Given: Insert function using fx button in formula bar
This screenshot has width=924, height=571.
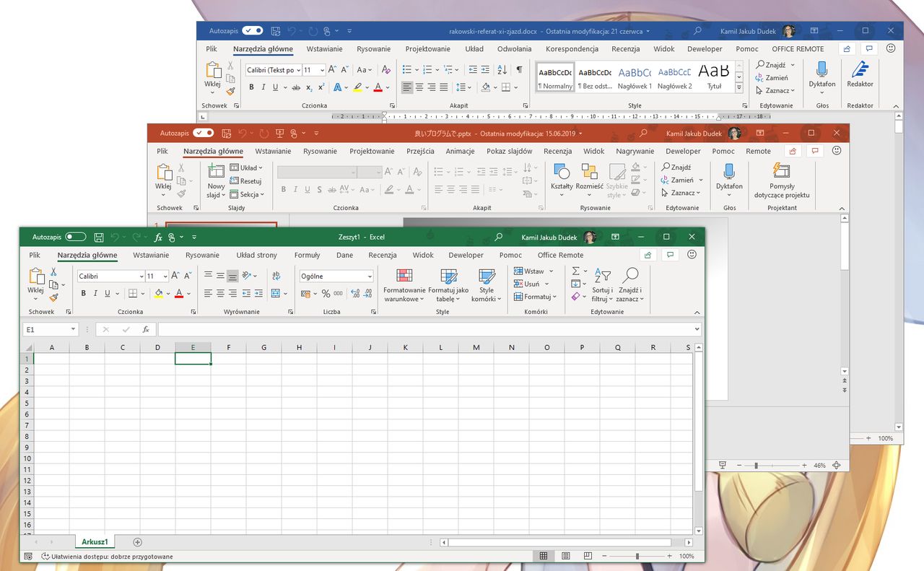Looking at the screenshot, I should [x=146, y=329].
